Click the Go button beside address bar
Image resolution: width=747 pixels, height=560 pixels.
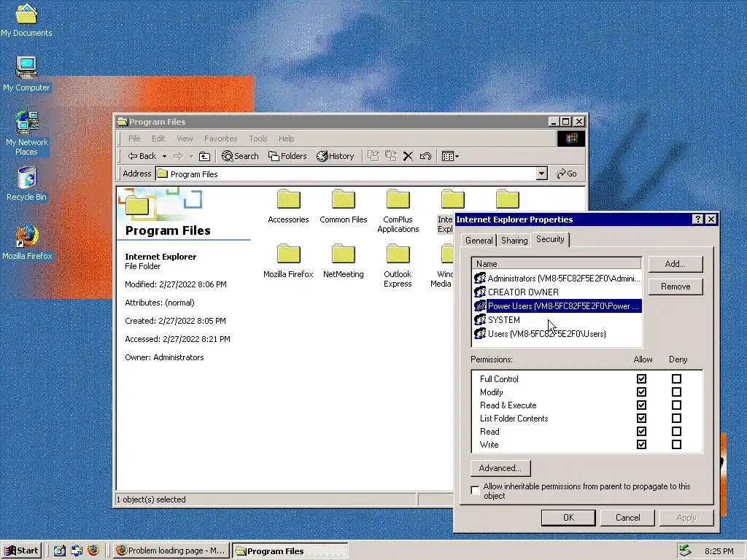(567, 174)
